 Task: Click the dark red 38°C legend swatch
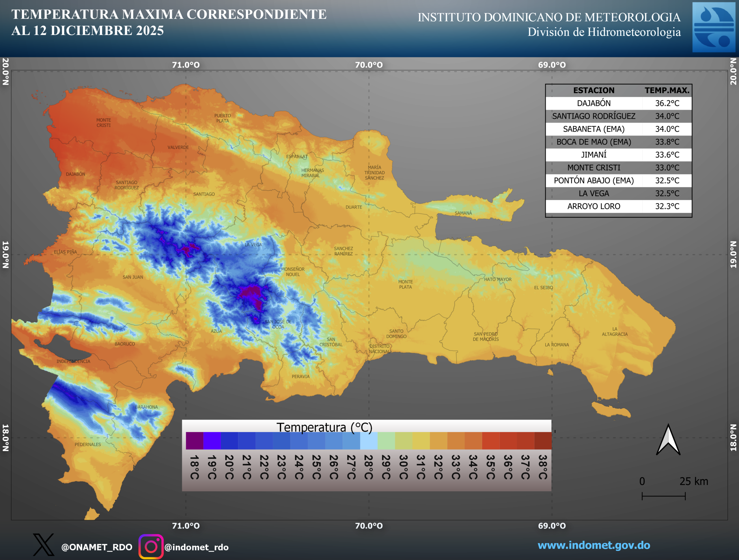(542, 441)
